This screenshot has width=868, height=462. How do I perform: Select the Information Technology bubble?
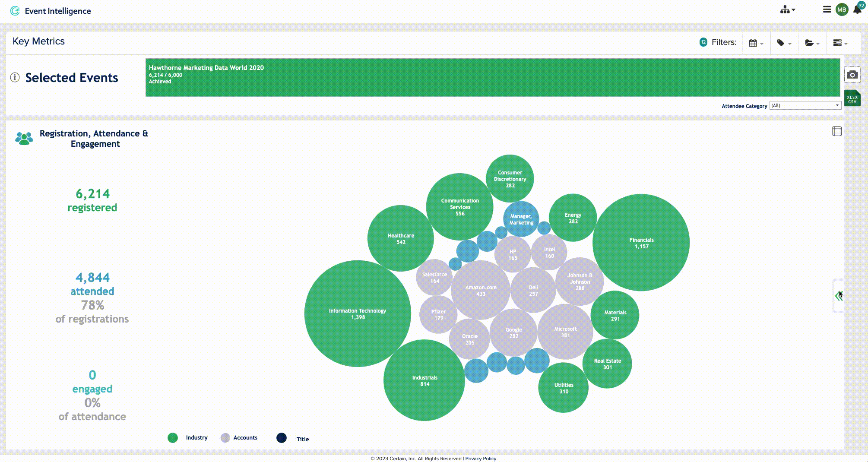(358, 313)
